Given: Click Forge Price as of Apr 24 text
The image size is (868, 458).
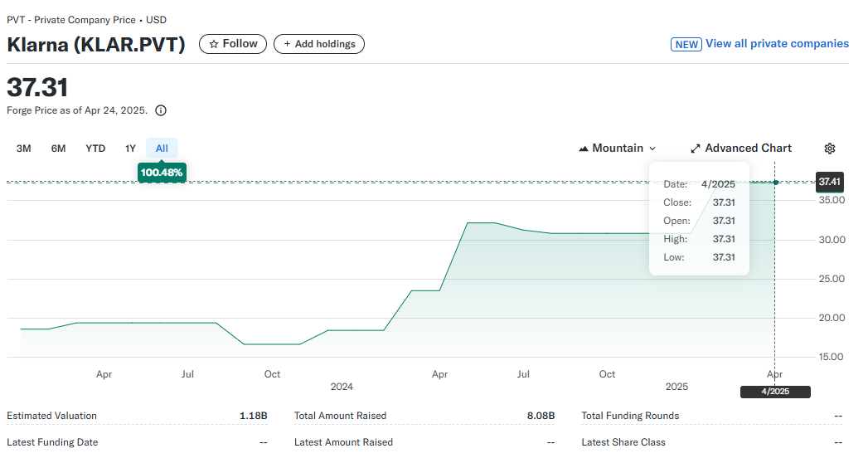Looking at the screenshot, I should 77,110.
